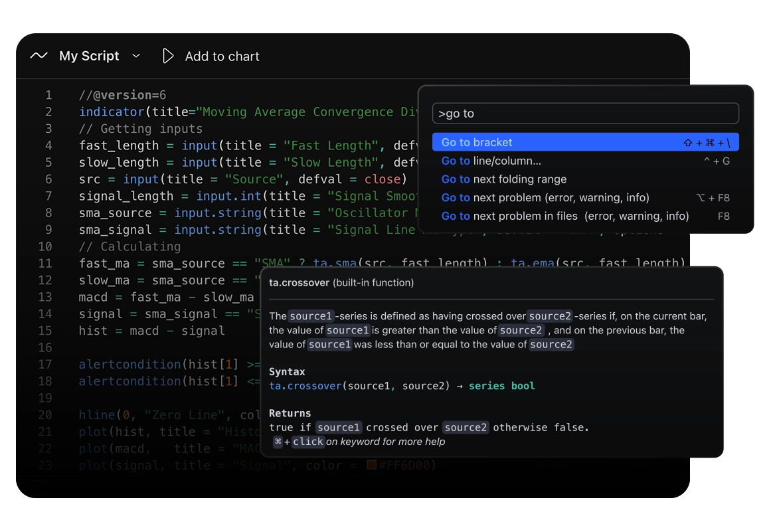The image size is (771, 532).
Task: Select "Go to next folding range"
Action: pos(503,179)
